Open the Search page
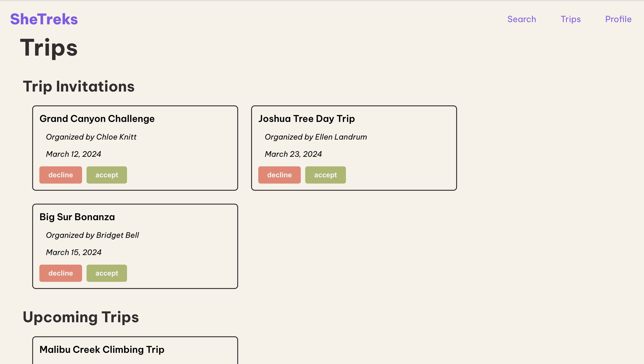This screenshot has height=364, width=644. pyautogui.click(x=522, y=19)
